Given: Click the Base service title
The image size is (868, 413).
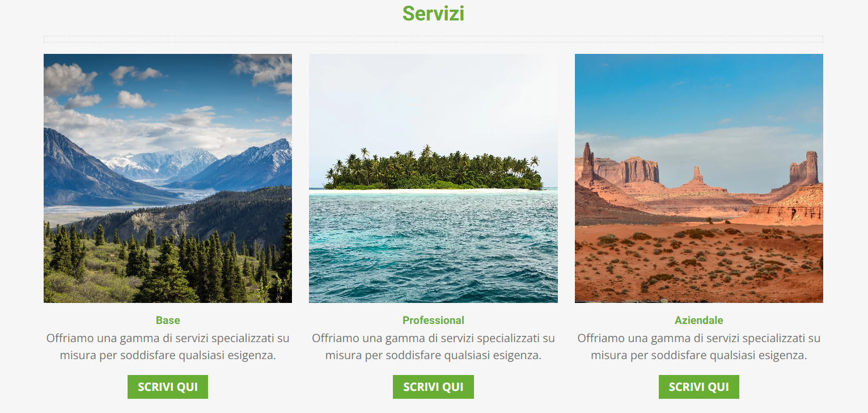Looking at the screenshot, I should 168,320.
